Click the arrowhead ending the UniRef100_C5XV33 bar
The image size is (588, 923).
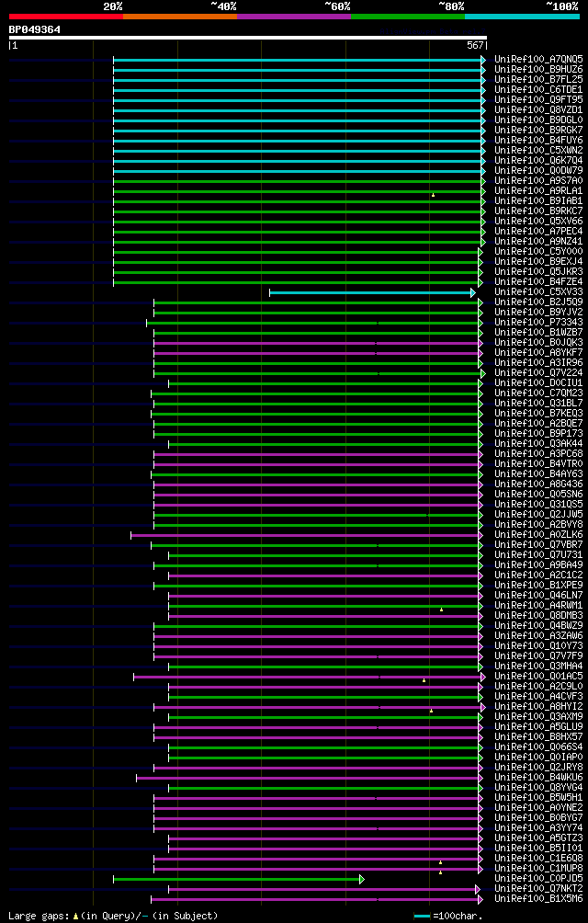[x=473, y=292]
